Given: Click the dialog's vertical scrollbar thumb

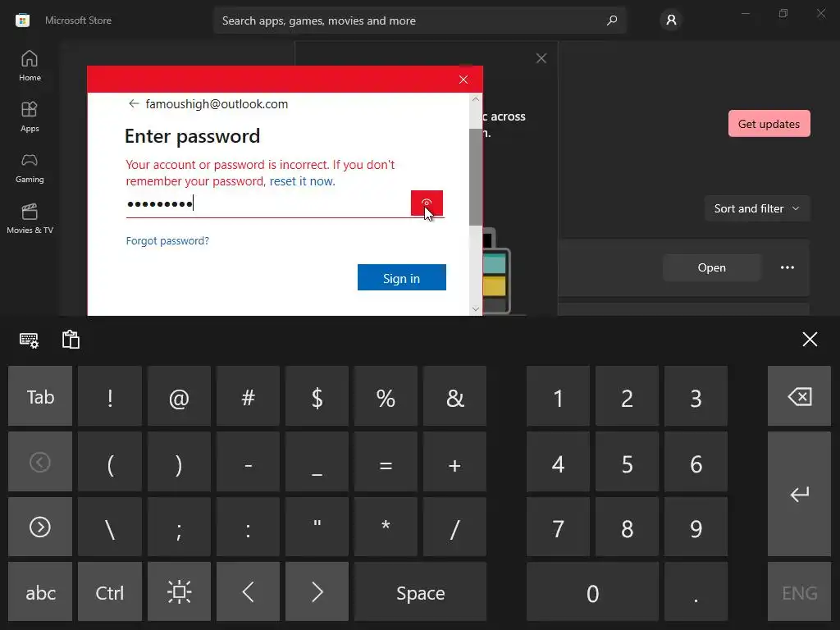Looking at the screenshot, I should coord(475,177).
